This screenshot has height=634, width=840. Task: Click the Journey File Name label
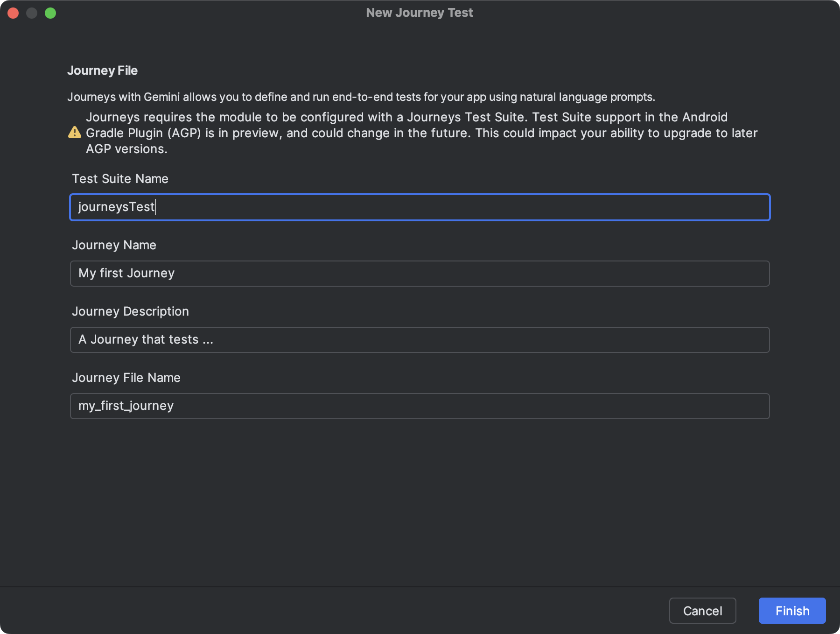pos(126,377)
